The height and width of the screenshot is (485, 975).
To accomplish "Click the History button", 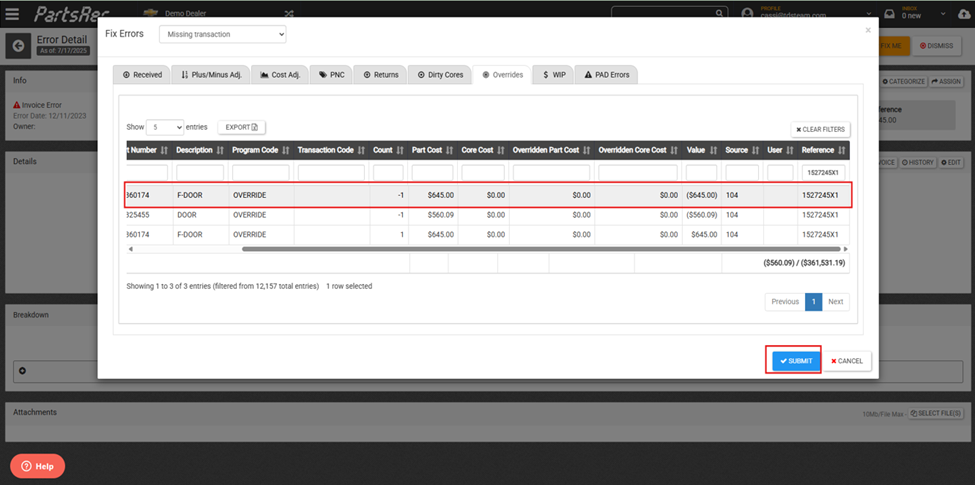I will coord(918,162).
